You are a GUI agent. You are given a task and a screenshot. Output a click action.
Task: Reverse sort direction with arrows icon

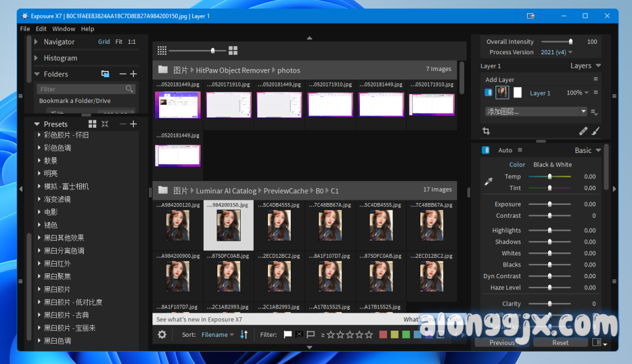click(x=244, y=334)
